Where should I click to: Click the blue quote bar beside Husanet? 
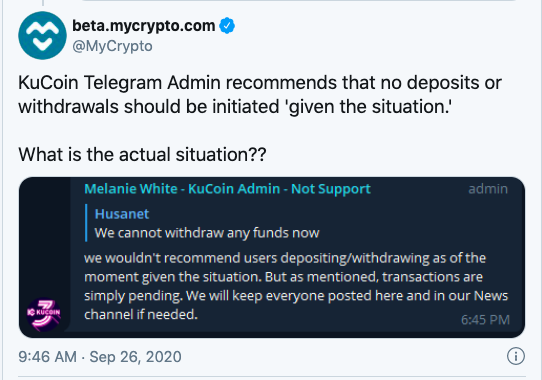tap(86, 223)
